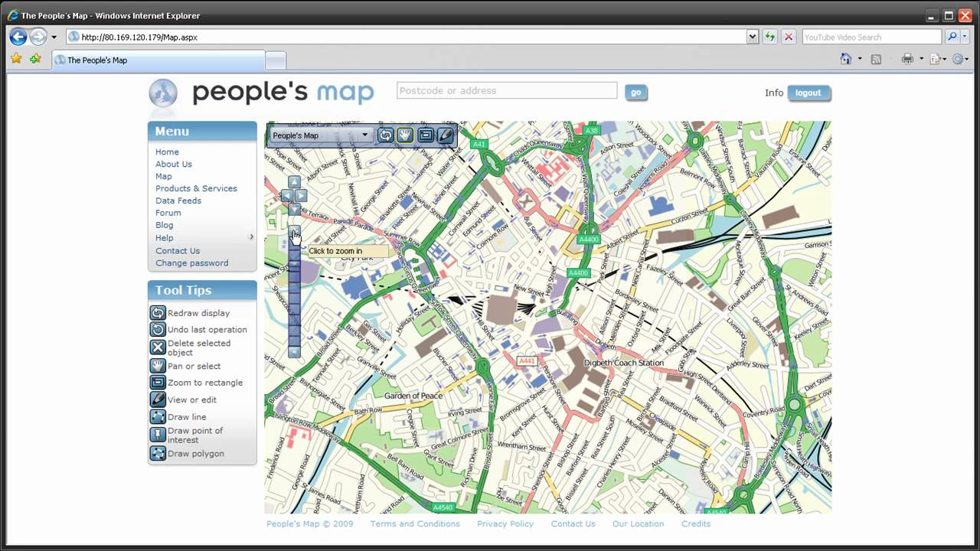Open Privacy Policy footer link
980x551 pixels.
pos(505,523)
